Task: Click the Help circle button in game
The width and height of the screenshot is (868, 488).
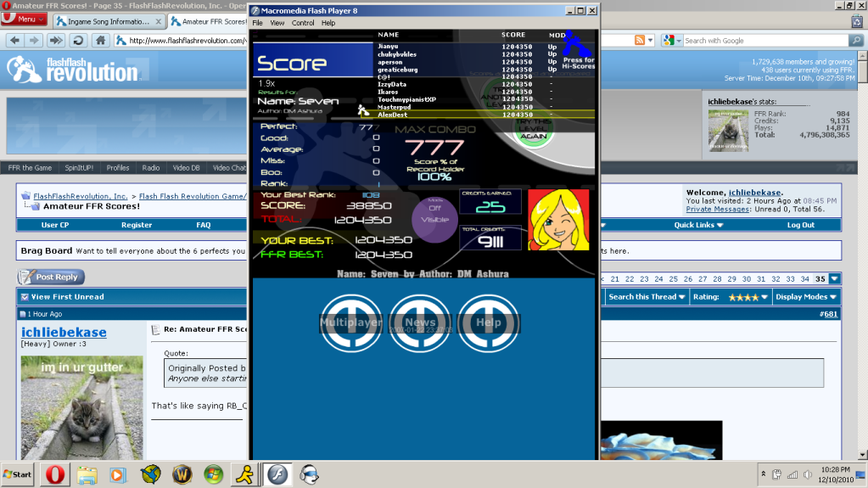Action: [x=488, y=323]
